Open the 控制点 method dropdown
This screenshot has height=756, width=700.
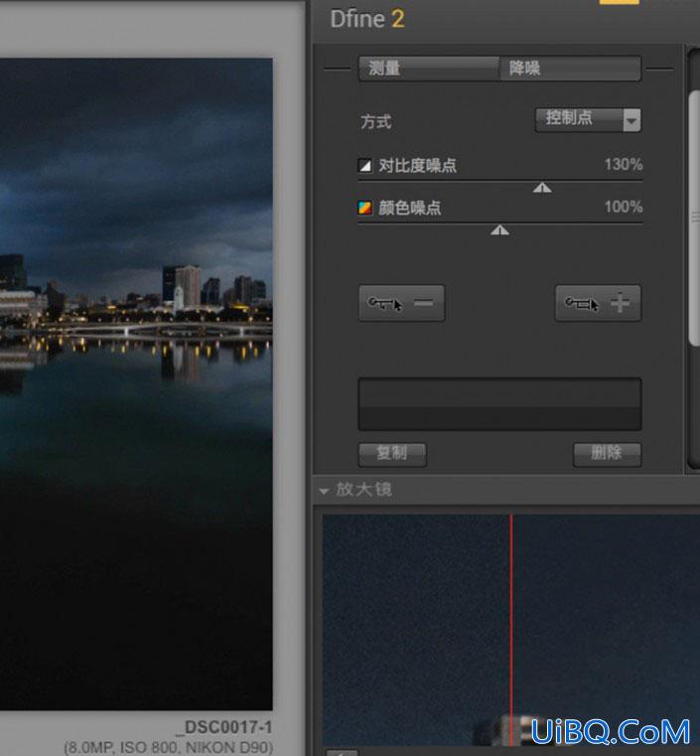pyautogui.click(x=588, y=119)
